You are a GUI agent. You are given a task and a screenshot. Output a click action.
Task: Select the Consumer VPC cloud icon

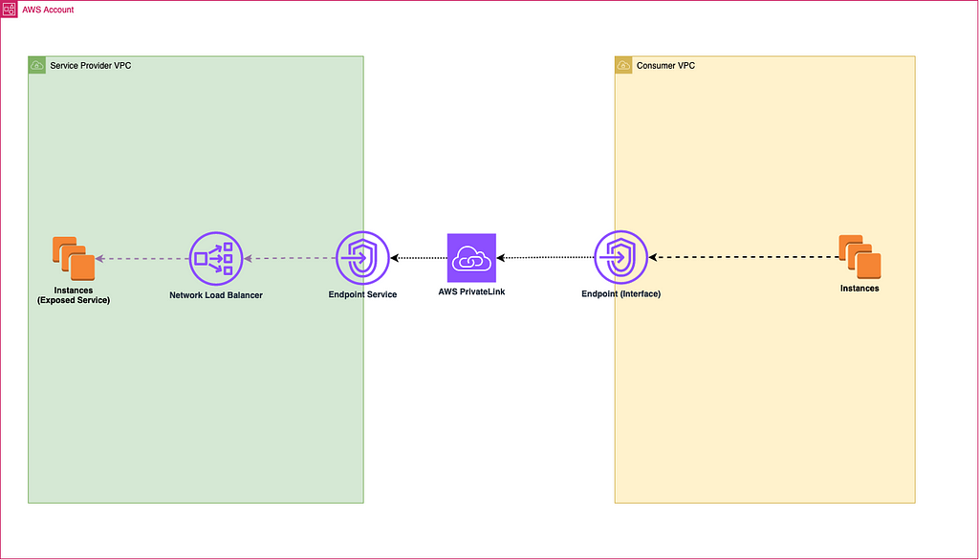[623, 65]
